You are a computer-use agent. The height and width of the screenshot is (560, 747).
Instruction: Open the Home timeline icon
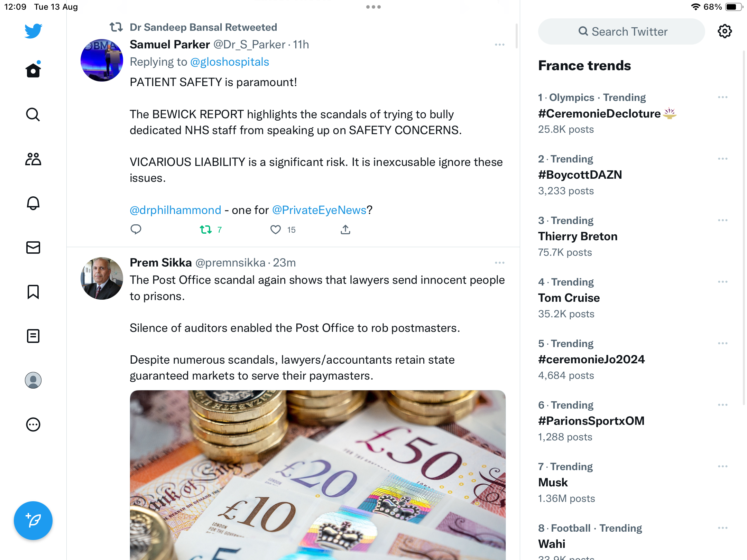(33, 70)
